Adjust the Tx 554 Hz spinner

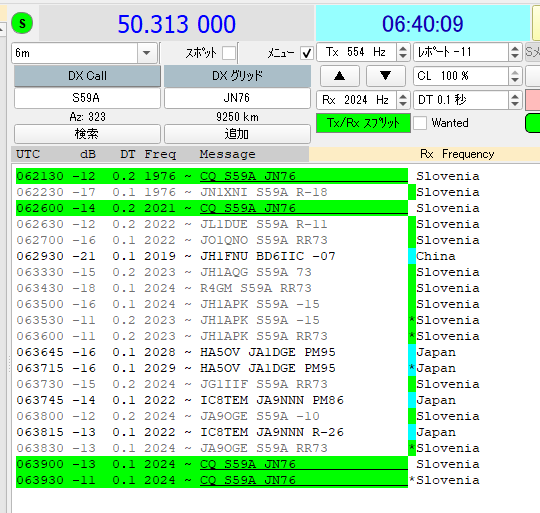coord(363,52)
